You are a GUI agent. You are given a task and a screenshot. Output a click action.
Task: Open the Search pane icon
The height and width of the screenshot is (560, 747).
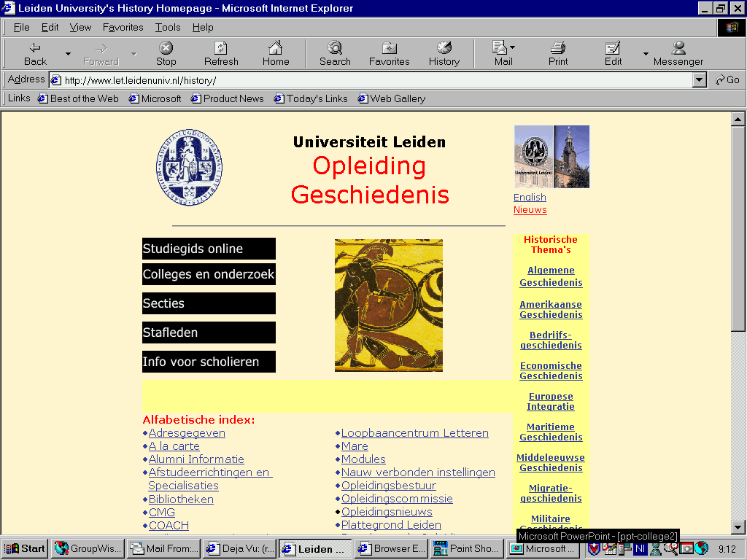[x=335, y=48]
